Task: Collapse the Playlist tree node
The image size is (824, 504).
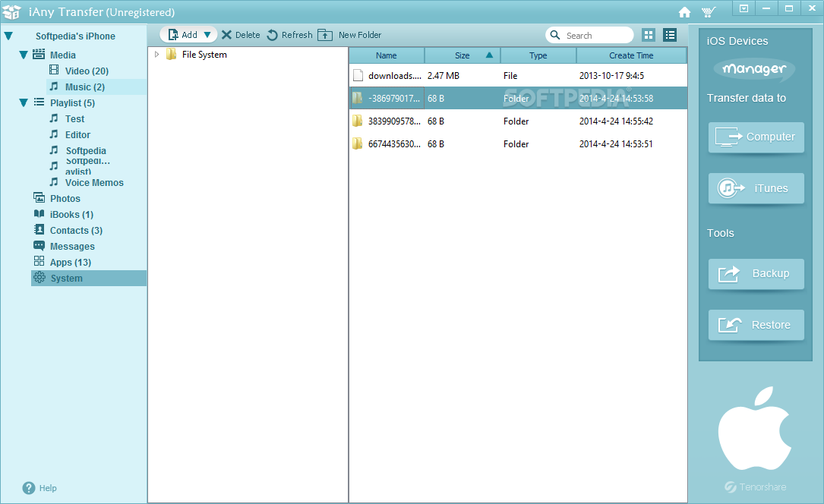Action: point(23,102)
